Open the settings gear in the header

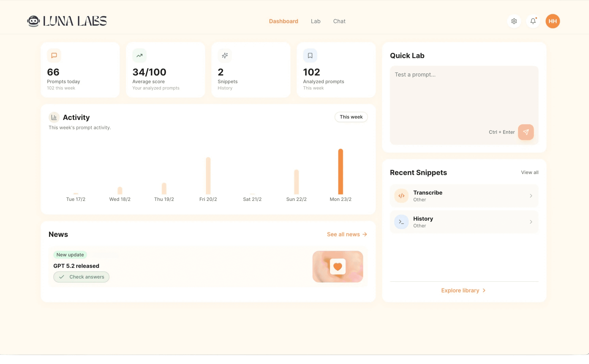pos(514,21)
